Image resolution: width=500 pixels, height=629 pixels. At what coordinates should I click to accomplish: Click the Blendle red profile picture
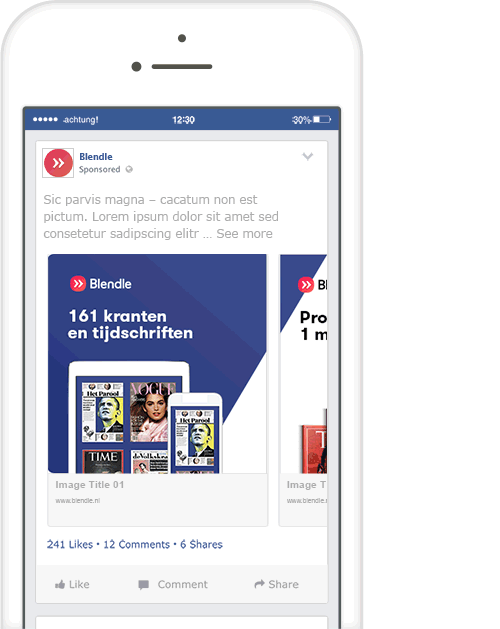pos(58,163)
